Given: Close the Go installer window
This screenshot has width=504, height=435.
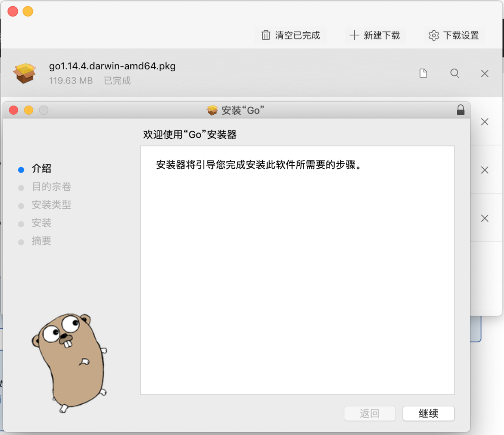Looking at the screenshot, I should coord(14,110).
